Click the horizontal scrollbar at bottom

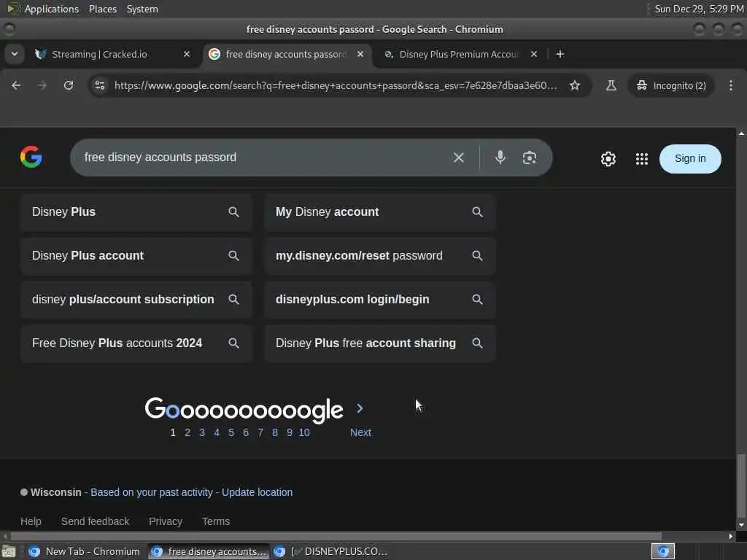(x=336, y=536)
